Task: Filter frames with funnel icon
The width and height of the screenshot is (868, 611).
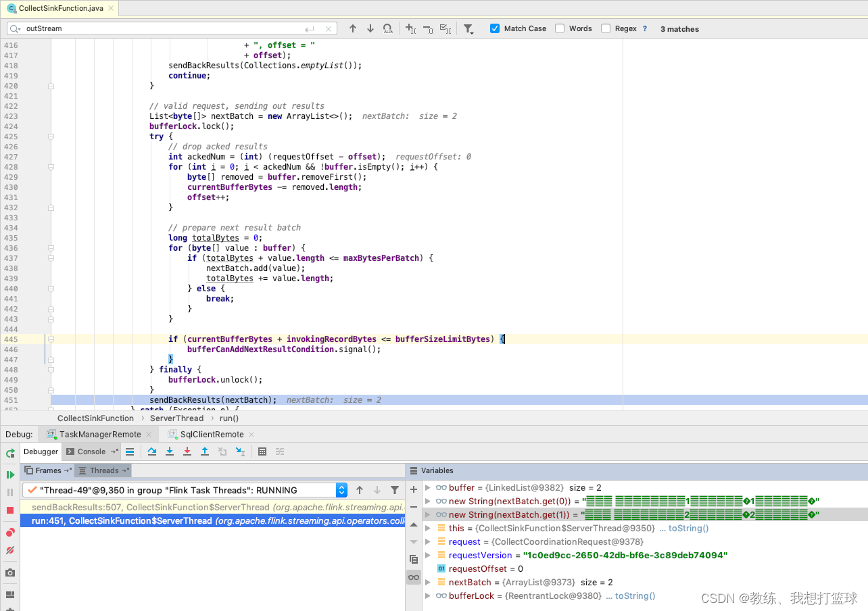Action: tap(395, 490)
